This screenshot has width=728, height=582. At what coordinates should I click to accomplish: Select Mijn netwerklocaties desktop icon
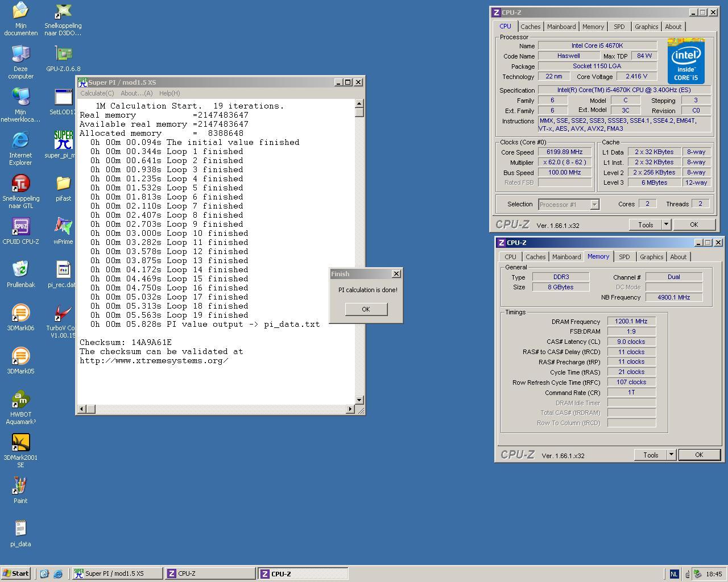pyautogui.click(x=20, y=105)
